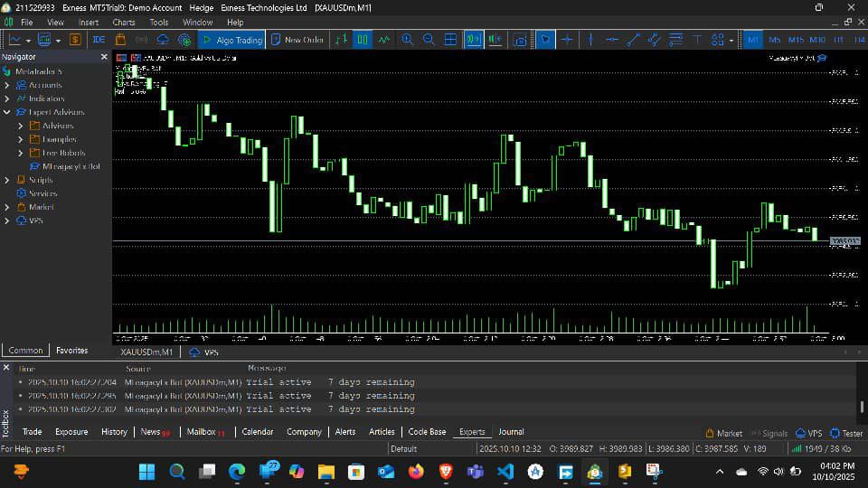
Task: Pick the vertical line drawing tool
Action: point(590,40)
